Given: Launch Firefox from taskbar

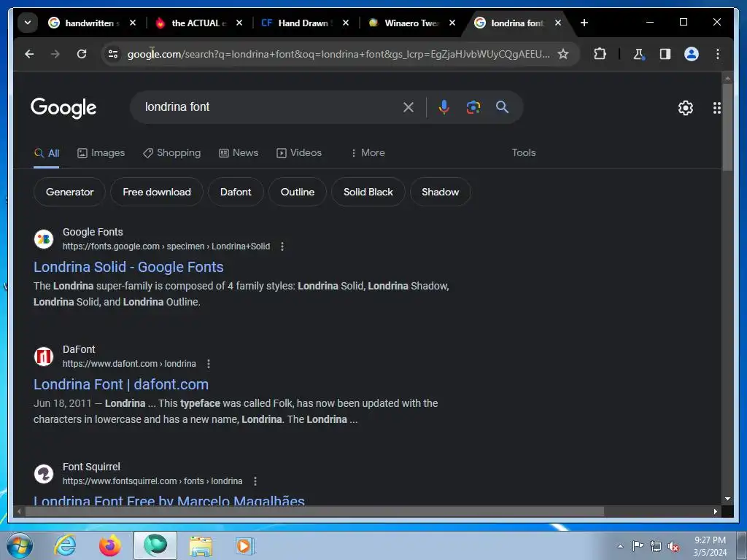Looking at the screenshot, I should (109, 545).
